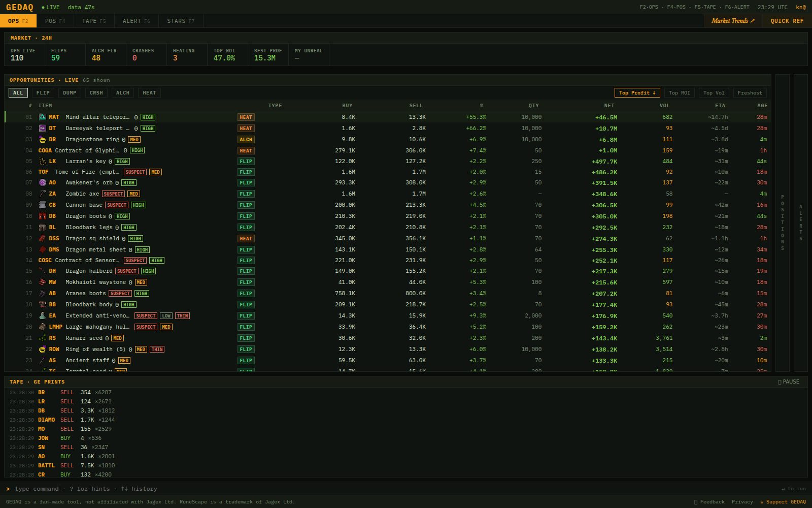Click the ALCH type badge on Dragonstone ring row
Viewport: 812px width, 508px height.
[x=246, y=139]
